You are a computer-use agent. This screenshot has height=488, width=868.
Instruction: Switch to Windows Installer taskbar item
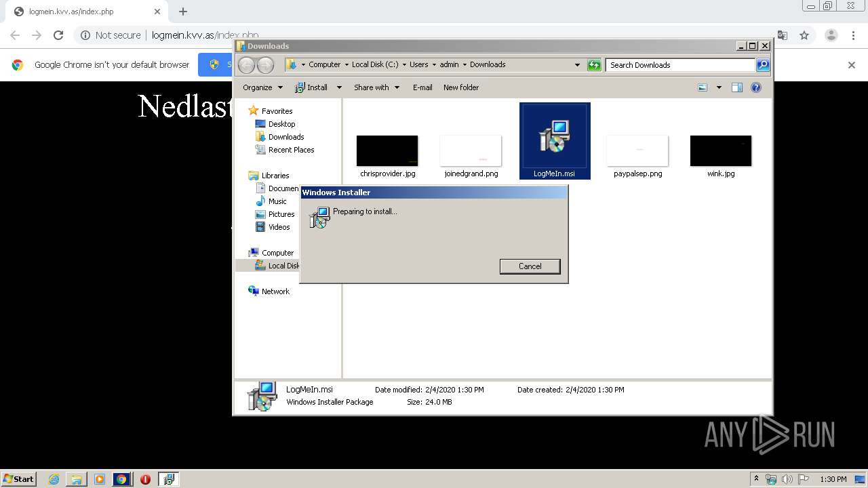[168, 479]
